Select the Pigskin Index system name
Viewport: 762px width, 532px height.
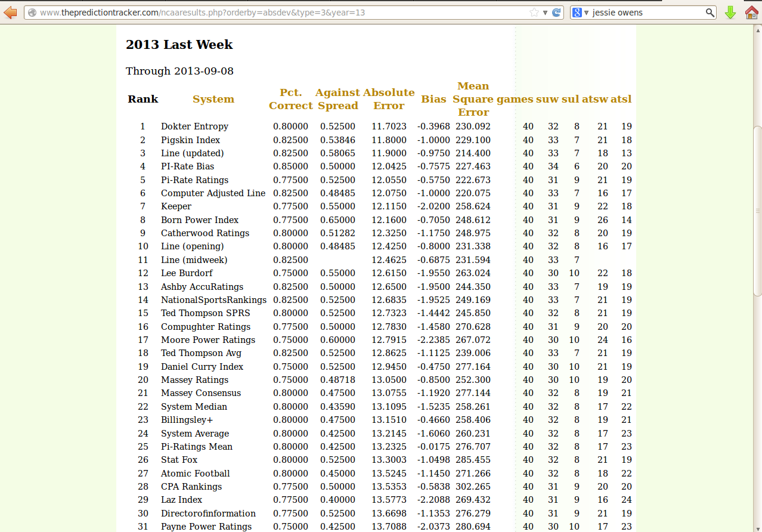[190, 140]
